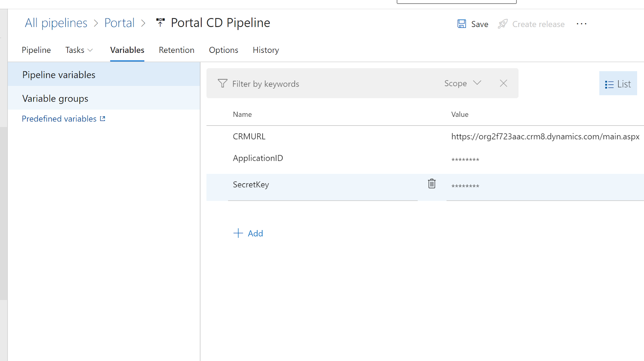Click the Save floppy disk icon

pyautogui.click(x=461, y=24)
